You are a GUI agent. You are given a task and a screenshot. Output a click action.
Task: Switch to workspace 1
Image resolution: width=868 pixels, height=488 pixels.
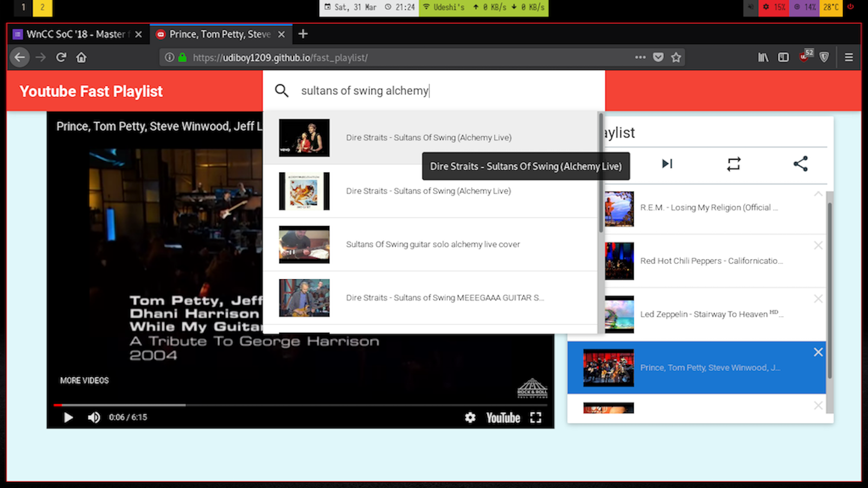(23, 8)
